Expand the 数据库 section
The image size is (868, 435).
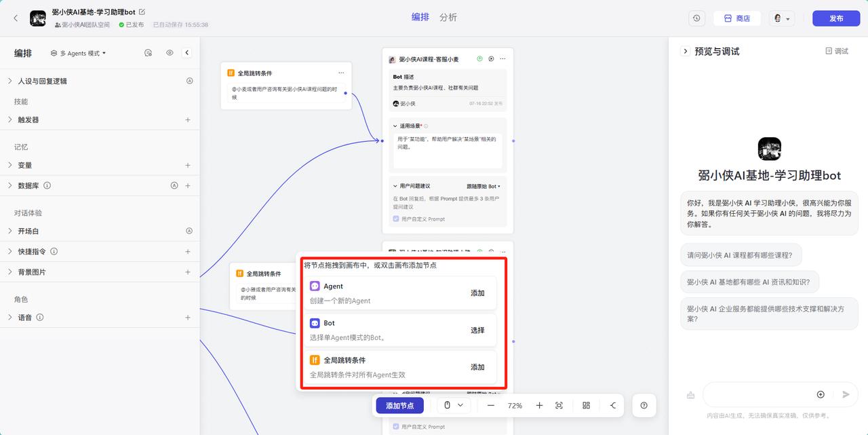pyautogui.click(x=9, y=185)
